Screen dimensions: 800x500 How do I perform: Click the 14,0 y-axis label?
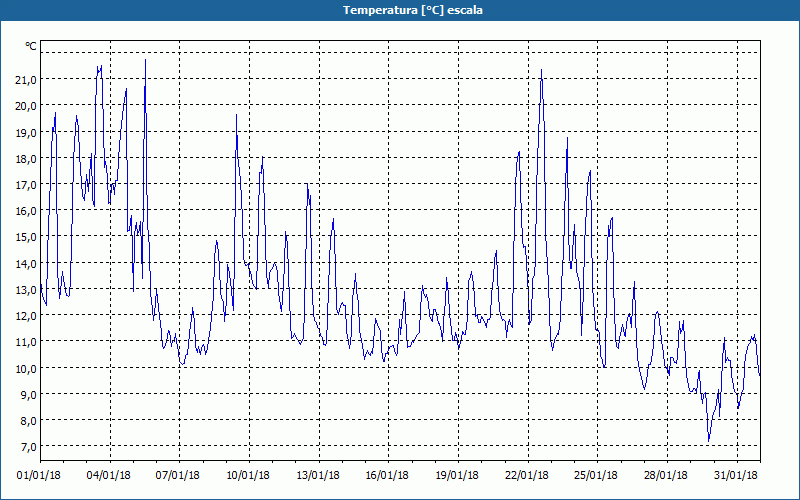click(x=27, y=264)
